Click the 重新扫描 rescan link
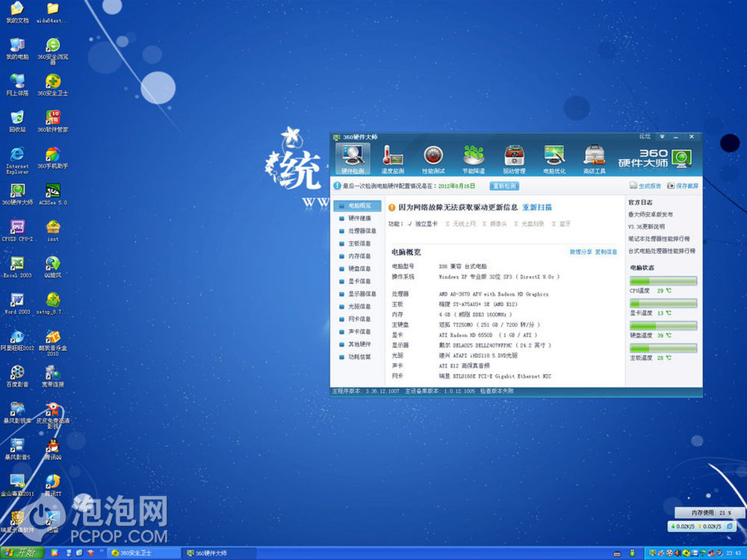747x560 pixels. 537,207
